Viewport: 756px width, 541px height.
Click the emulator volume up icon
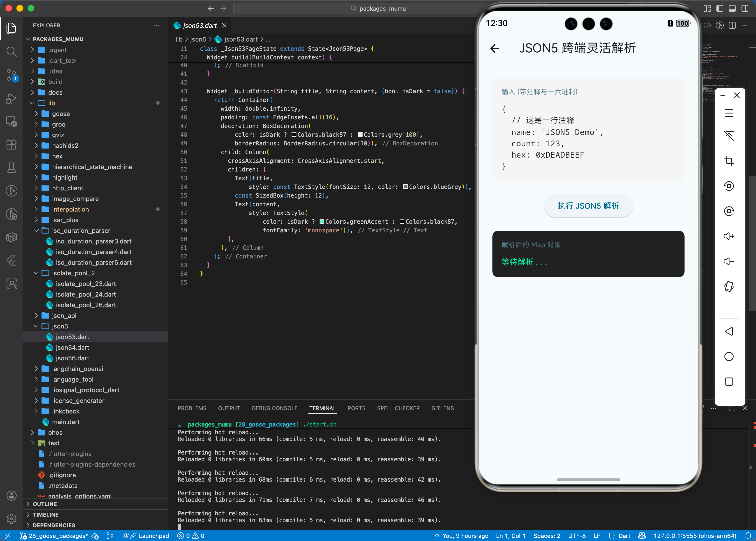[729, 236]
